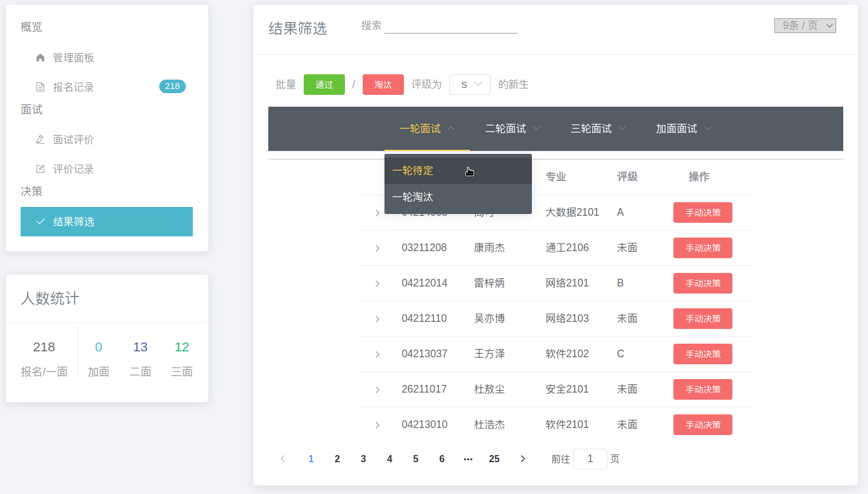Jump to last page 25

494,459
